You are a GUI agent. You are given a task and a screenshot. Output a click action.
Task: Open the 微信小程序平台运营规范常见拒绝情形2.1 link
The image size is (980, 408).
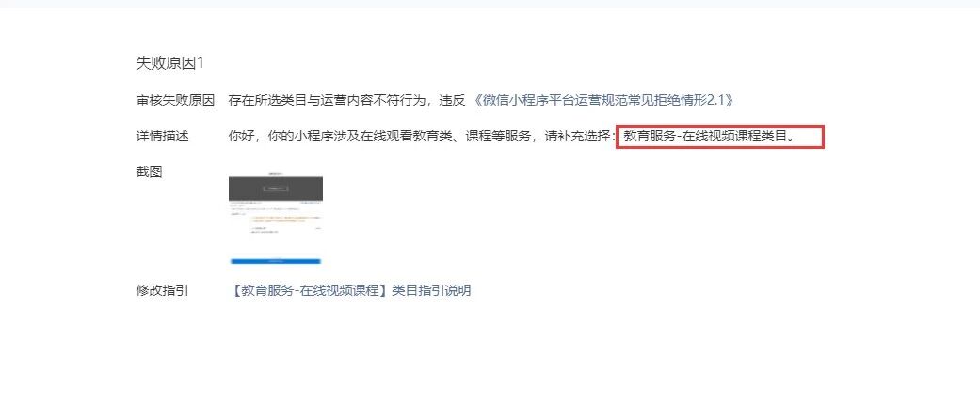point(603,100)
